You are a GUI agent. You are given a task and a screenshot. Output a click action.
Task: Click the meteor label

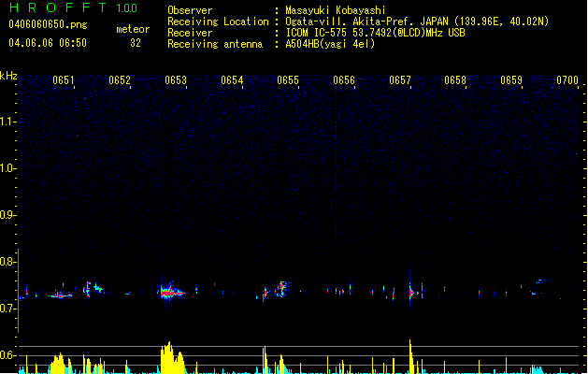(x=133, y=29)
